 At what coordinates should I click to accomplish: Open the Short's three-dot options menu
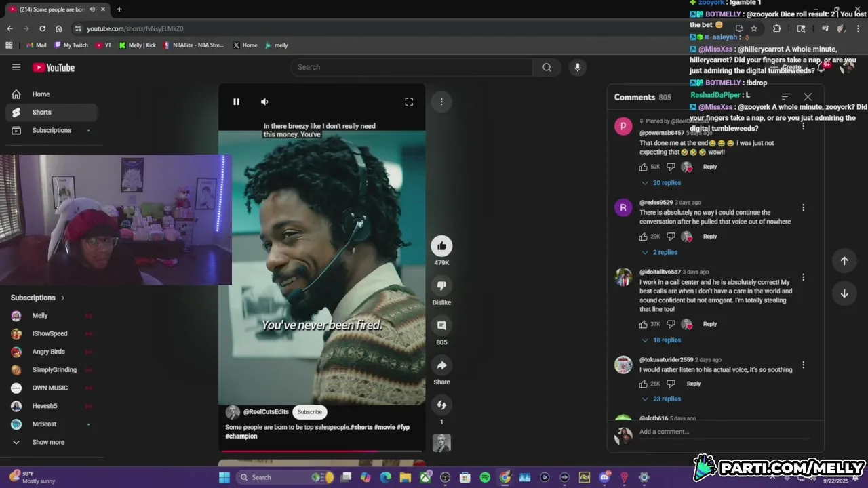pos(441,102)
